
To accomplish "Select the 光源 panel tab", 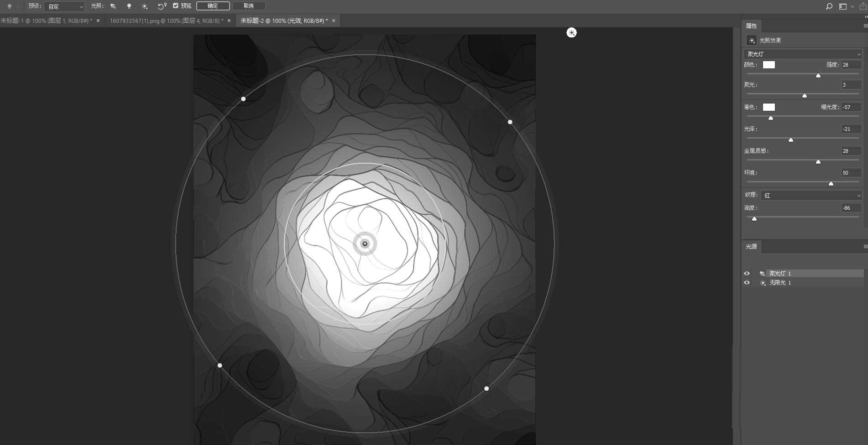I will click(751, 247).
